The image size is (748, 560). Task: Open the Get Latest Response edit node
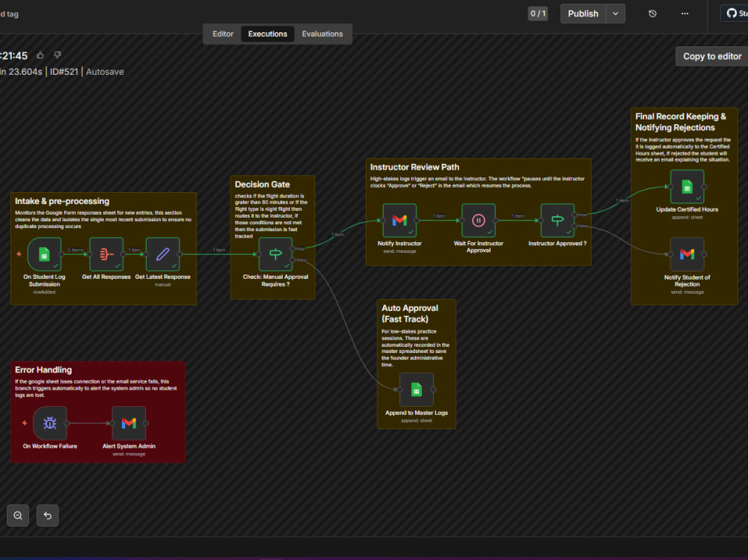[x=162, y=254]
